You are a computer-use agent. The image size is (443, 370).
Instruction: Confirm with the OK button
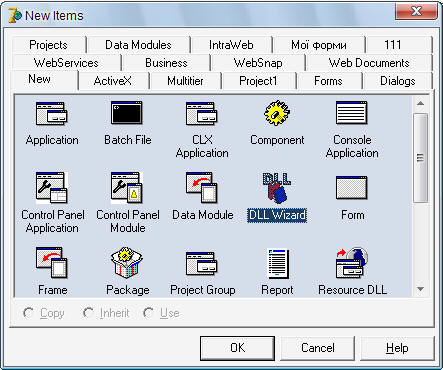click(x=237, y=348)
